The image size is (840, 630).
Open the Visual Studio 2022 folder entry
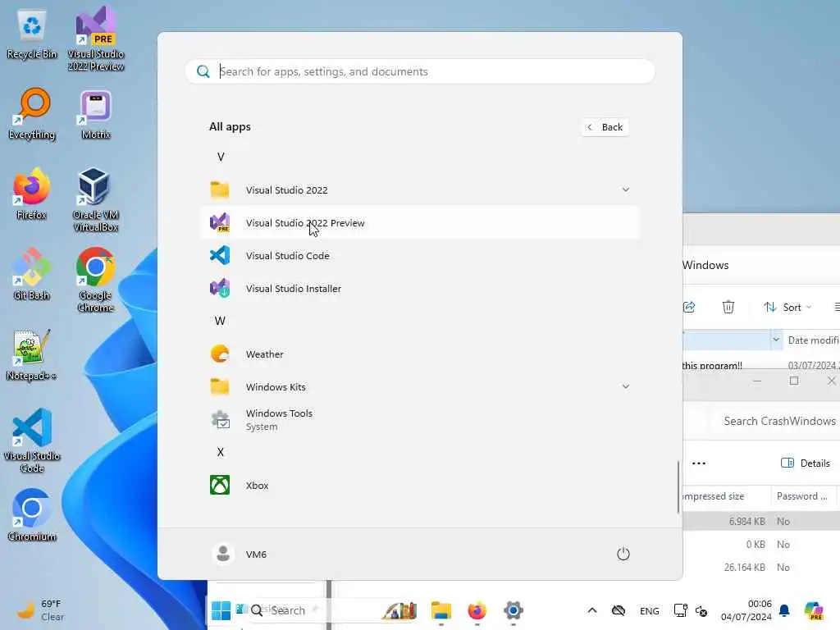tap(420, 189)
